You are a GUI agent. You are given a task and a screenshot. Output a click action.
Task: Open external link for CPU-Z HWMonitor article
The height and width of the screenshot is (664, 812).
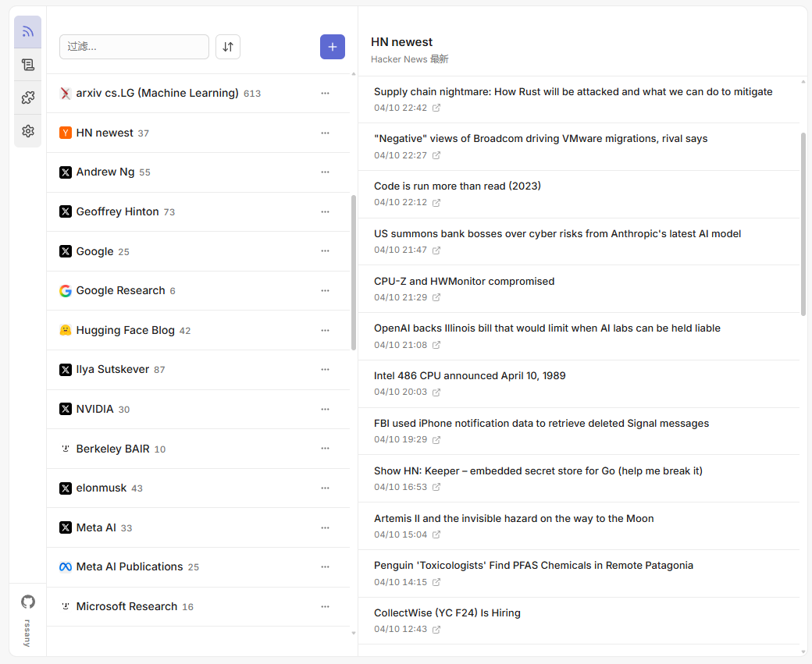[436, 297]
